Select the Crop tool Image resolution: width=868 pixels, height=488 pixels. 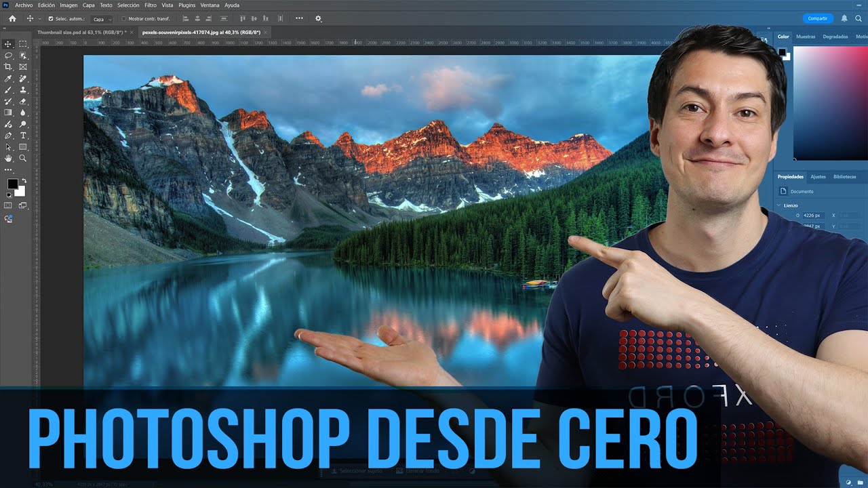(x=8, y=66)
